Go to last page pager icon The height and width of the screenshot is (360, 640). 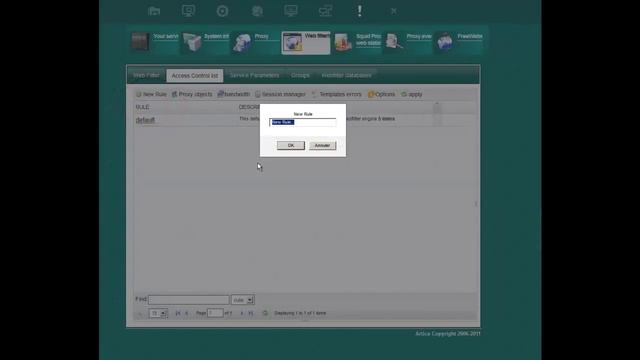click(251, 313)
